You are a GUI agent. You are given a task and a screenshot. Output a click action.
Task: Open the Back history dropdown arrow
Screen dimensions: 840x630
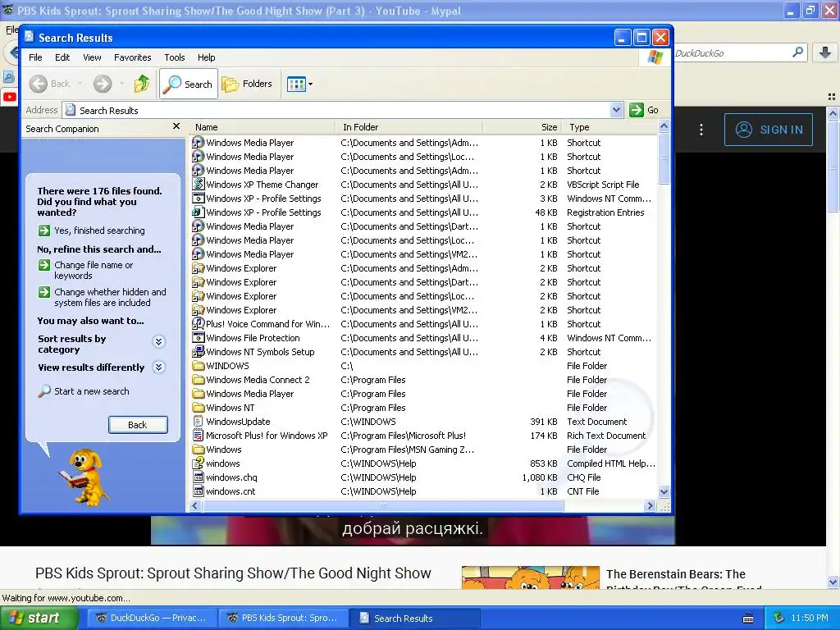coord(80,84)
